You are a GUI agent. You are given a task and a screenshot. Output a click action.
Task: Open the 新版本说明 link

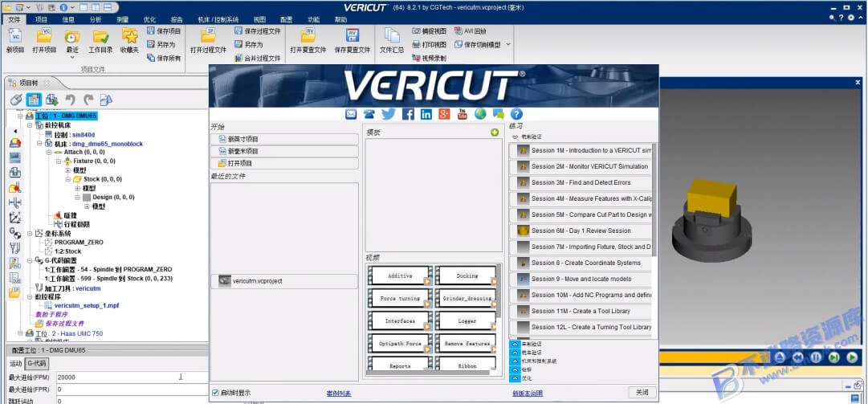[x=528, y=394]
